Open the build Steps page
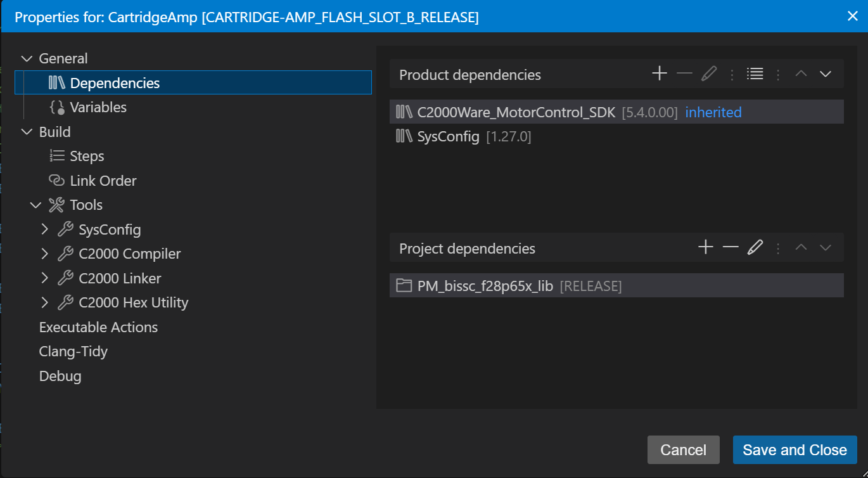This screenshot has width=868, height=478. pyautogui.click(x=87, y=156)
